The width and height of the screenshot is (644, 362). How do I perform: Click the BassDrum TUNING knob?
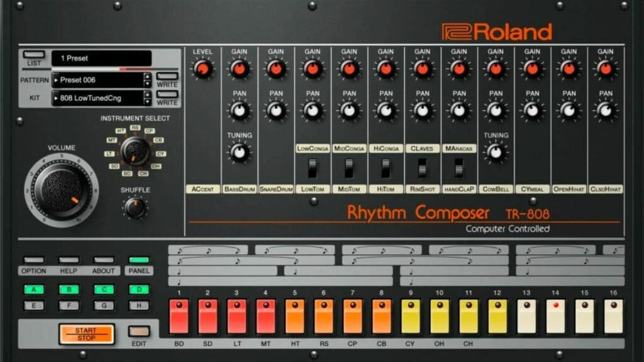(240, 153)
